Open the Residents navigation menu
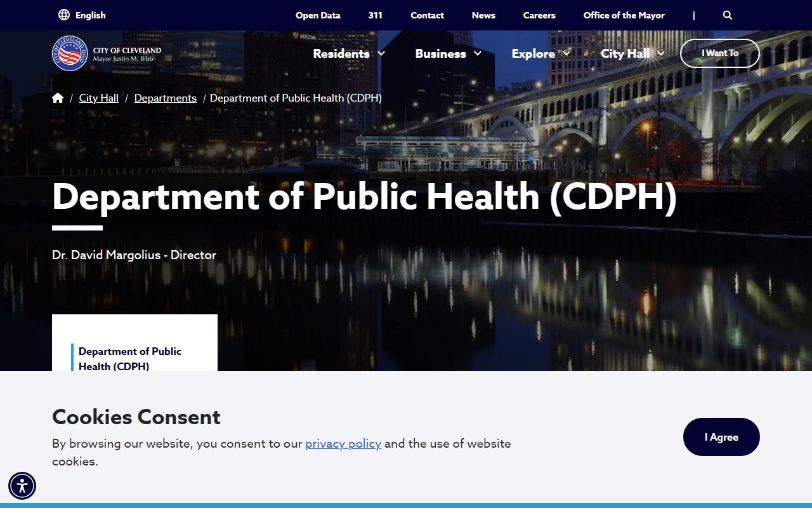Image resolution: width=812 pixels, height=508 pixels. (341, 54)
